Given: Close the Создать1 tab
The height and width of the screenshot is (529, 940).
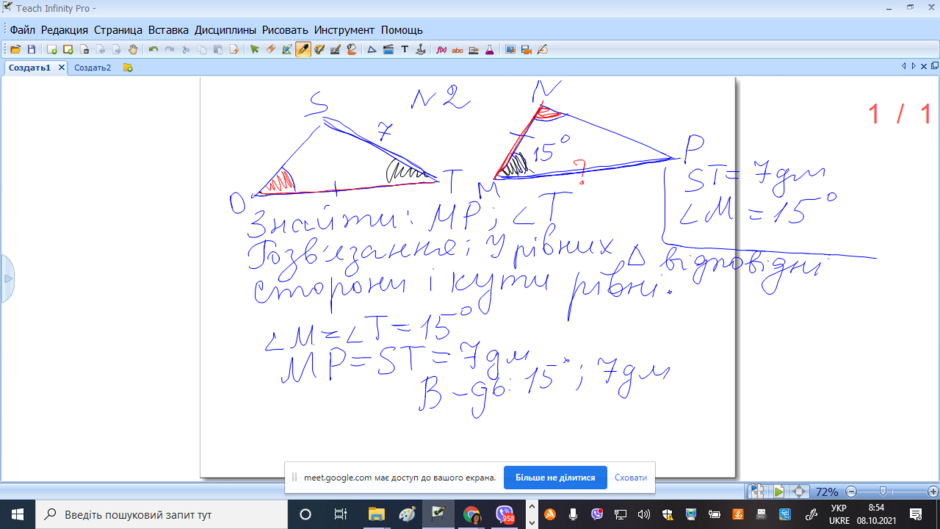Looking at the screenshot, I should click(61, 68).
